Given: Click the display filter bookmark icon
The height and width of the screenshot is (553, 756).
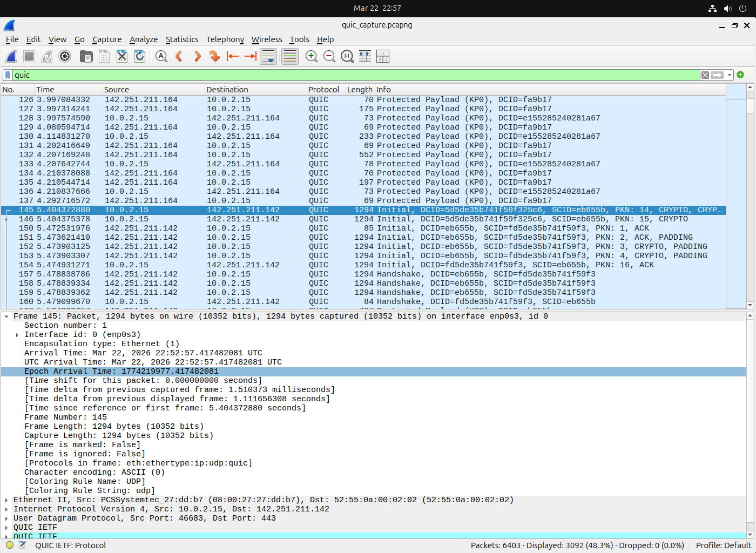Looking at the screenshot, I should tap(8, 75).
